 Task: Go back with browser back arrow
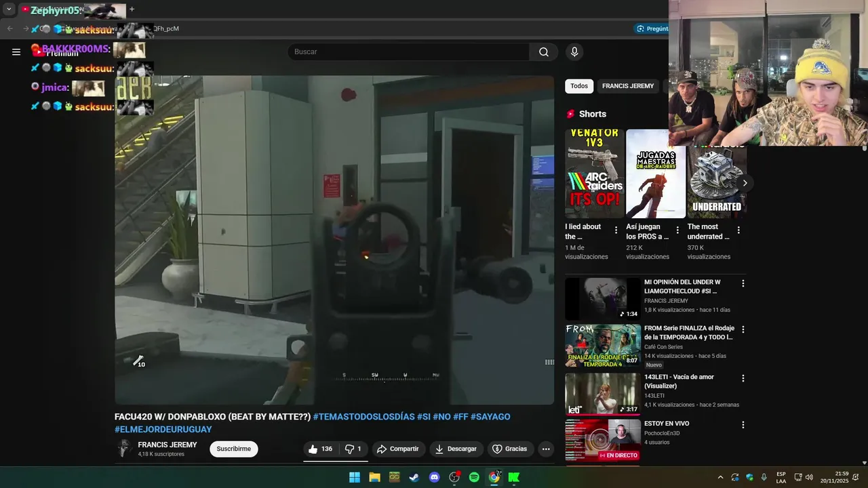click(x=9, y=28)
